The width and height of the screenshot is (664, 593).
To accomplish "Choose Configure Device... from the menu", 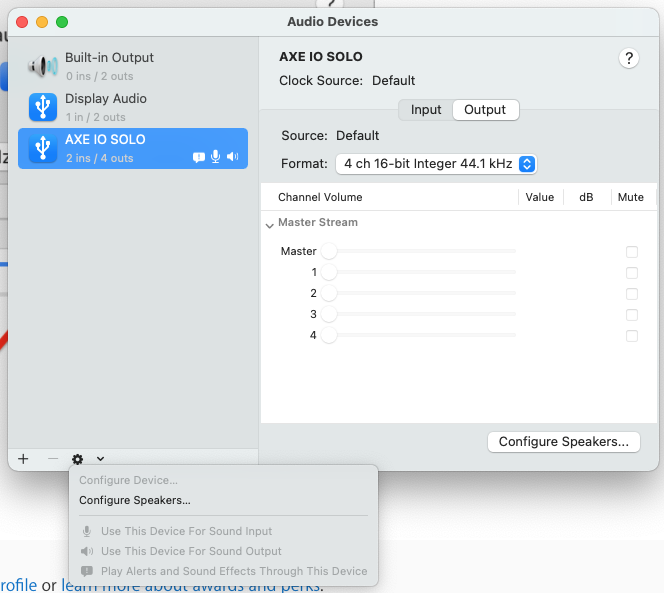I will click(128, 480).
